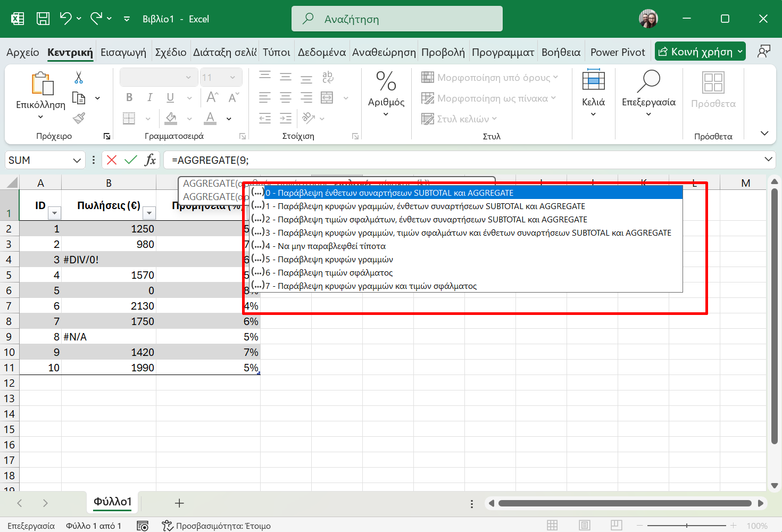782x532 pixels.
Task: Click the Cut scissors icon
Action: coord(79,78)
